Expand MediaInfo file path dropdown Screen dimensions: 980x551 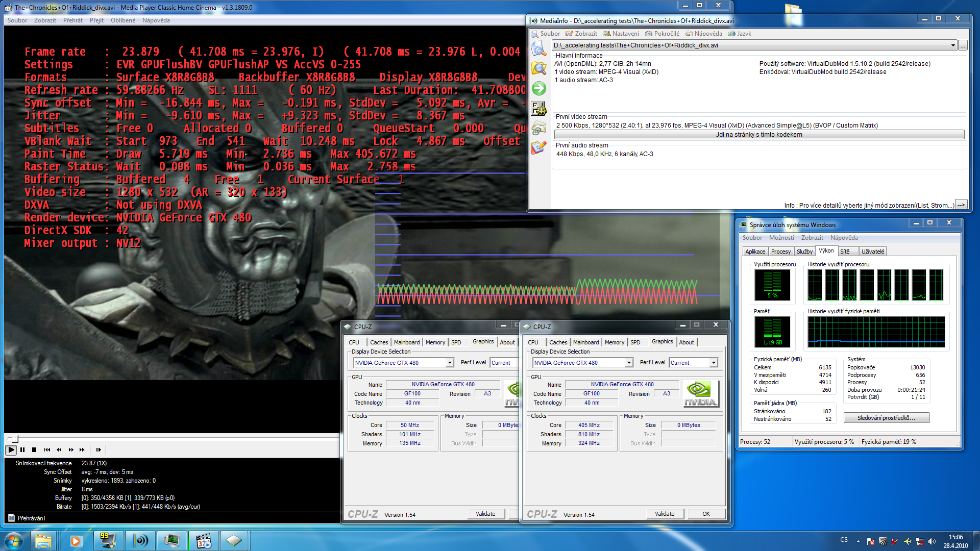[952, 45]
